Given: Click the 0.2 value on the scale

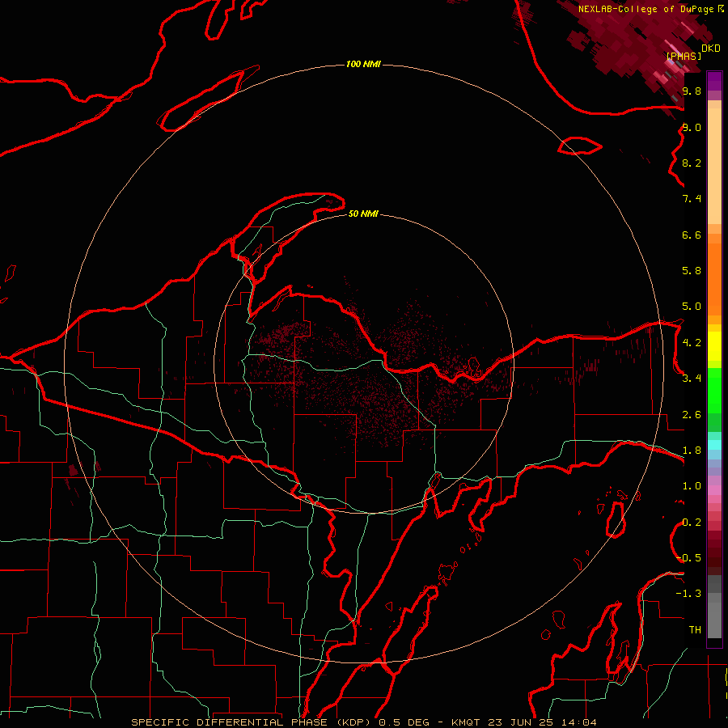Looking at the screenshot, I should (x=692, y=523).
